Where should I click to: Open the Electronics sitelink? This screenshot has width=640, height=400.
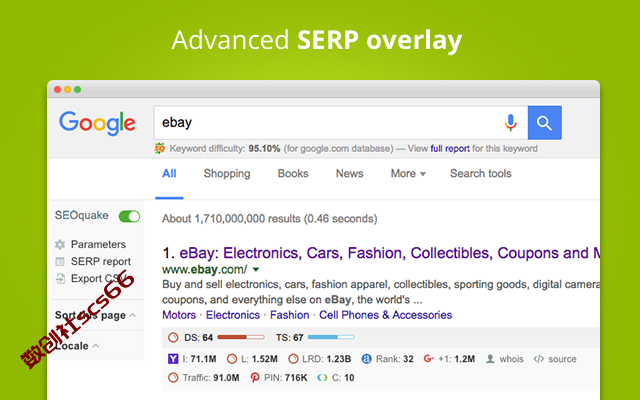point(233,315)
